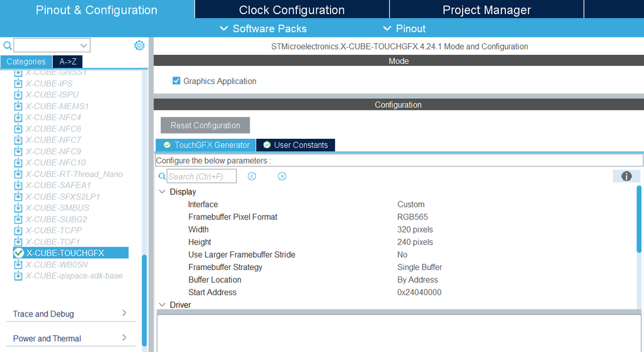The image size is (644, 352).
Task: Click the download icon beside X-CUBE-TOF1
Action: [18, 242]
